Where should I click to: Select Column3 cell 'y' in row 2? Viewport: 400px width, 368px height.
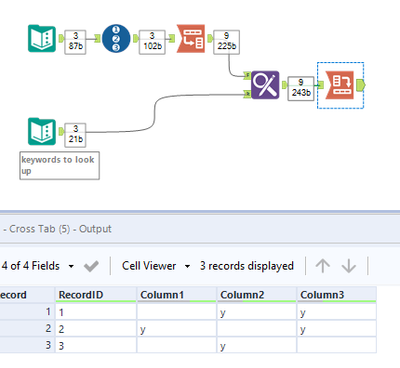(x=337, y=329)
